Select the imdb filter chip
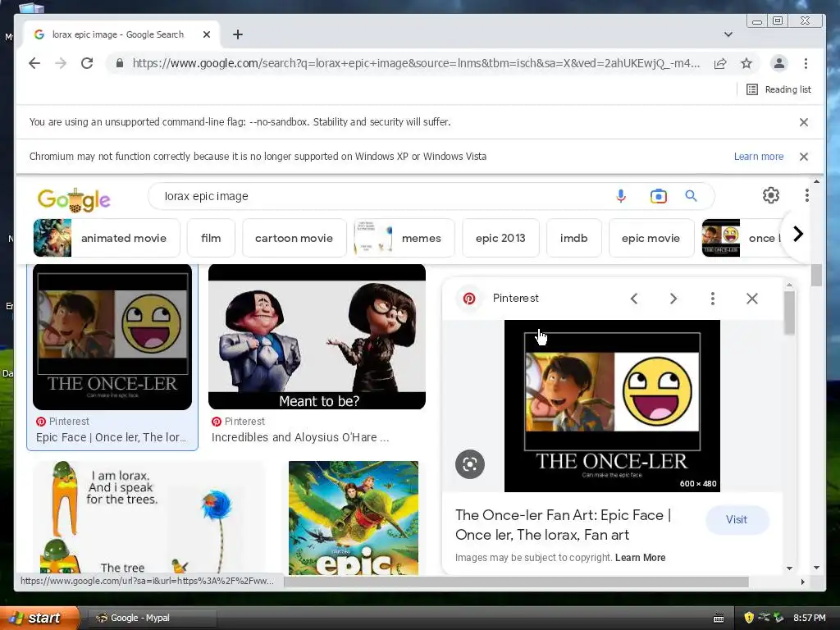This screenshot has width=840, height=630. click(x=573, y=238)
